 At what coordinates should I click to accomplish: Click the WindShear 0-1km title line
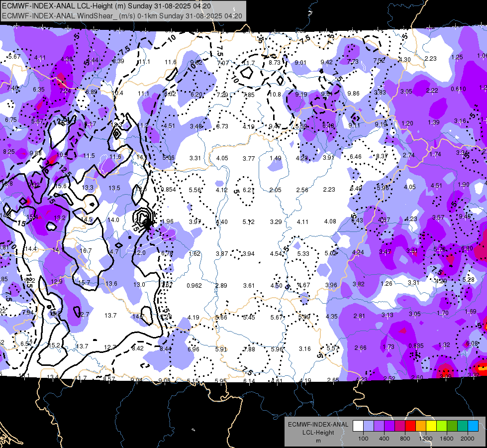[x=122, y=16]
